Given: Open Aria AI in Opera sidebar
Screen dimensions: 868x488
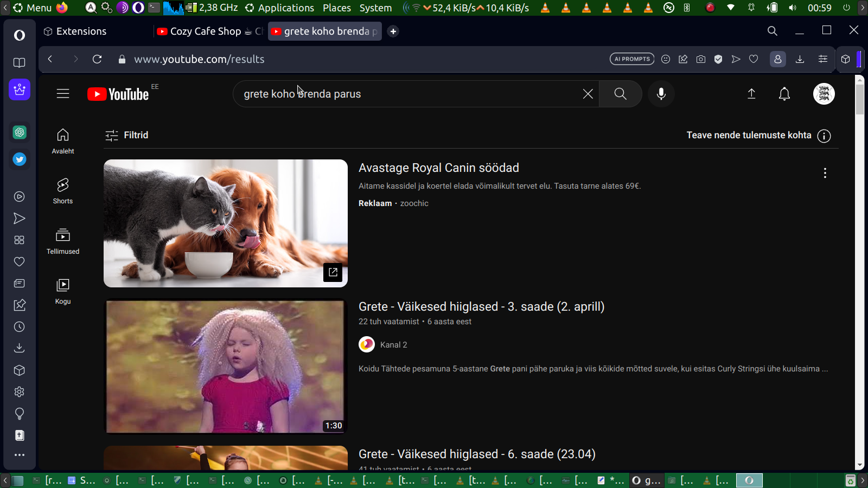Looking at the screenshot, I should [x=20, y=89].
